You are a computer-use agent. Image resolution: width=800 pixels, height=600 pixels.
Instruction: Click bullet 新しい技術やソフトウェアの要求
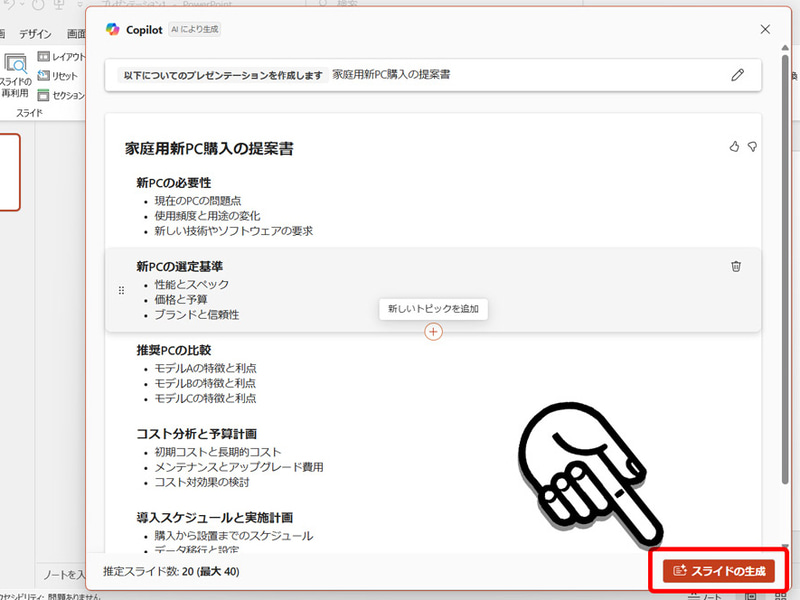(x=234, y=231)
